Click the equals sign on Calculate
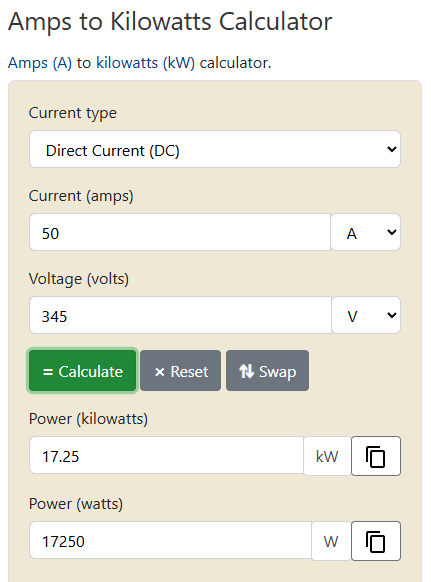 (x=48, y=372)
